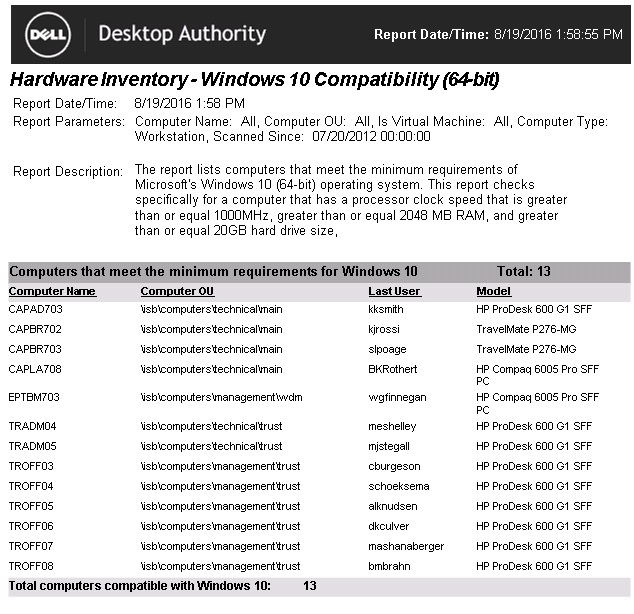Click the HP Compaq 6005 Pro model for CAPLA708
Viewport: 634px width, 614px height.
click(537, 374)
